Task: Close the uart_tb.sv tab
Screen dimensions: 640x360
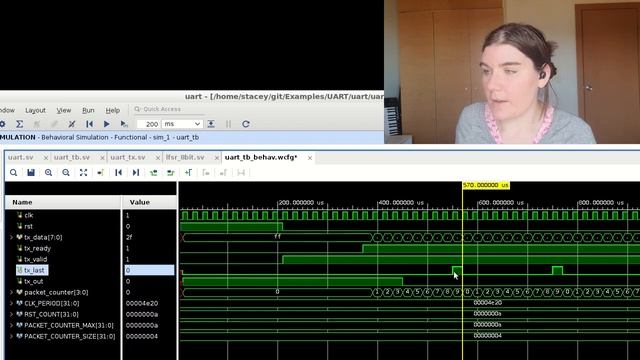Action: (x=102, y=158)
